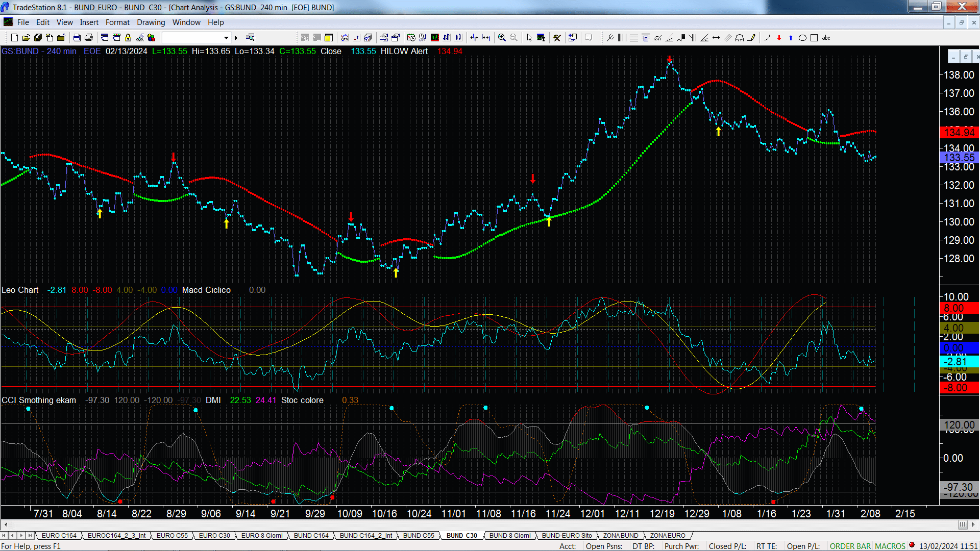Image resolution: width=980 pixels, height=551 pixels.
Task: Select the rectangle drawing tool
Action: tap(814, 37)
